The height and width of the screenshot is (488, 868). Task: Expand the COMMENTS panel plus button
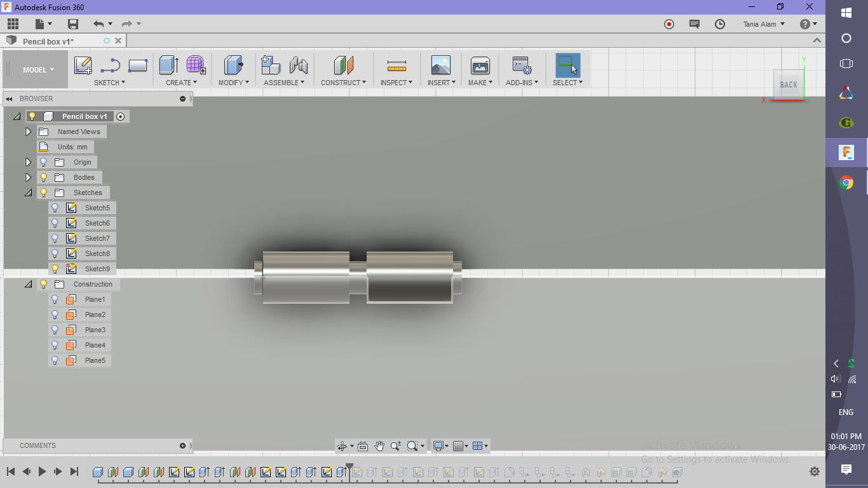(183, 445)
